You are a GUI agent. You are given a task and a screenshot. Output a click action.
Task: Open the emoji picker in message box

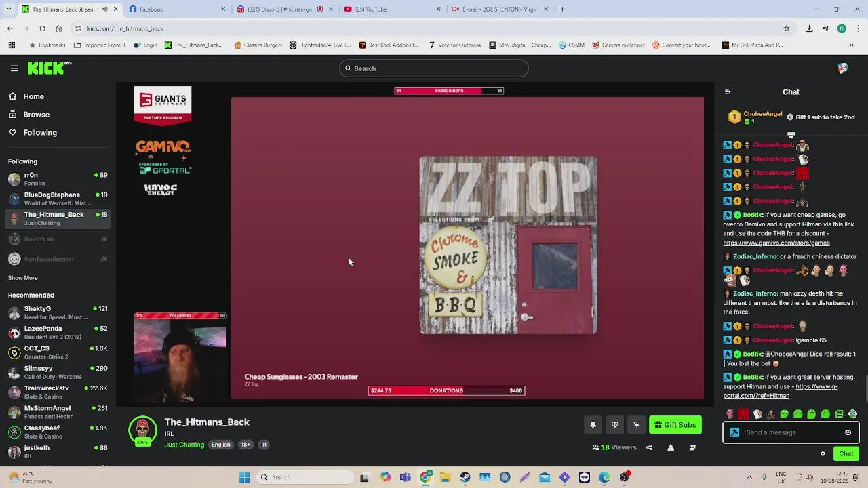coord(848,432)
